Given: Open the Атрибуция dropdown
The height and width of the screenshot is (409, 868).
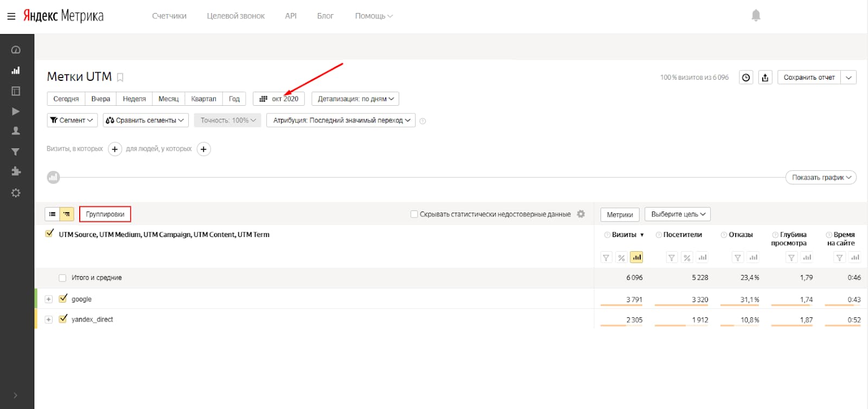Looking at the screenshot, I should (x=341, y=120).
